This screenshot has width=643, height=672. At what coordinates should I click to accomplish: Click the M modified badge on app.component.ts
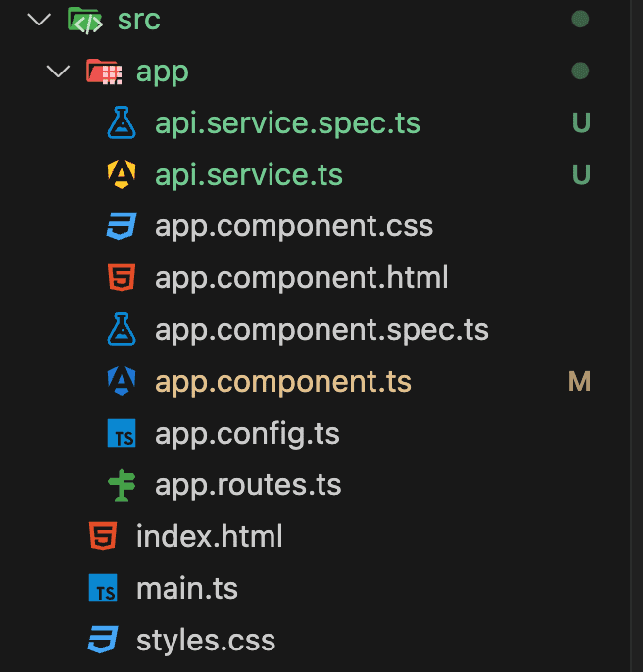point(579,382)
